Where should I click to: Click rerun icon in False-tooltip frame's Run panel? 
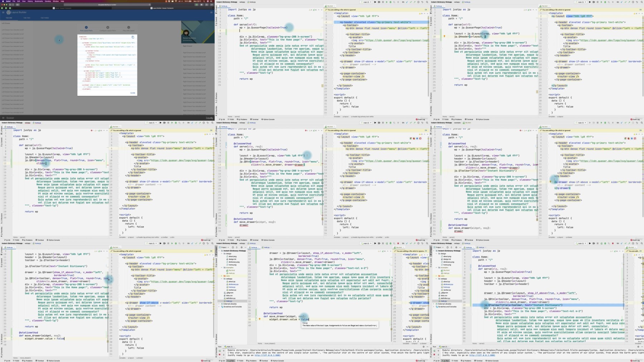click(x=219, y=351)
